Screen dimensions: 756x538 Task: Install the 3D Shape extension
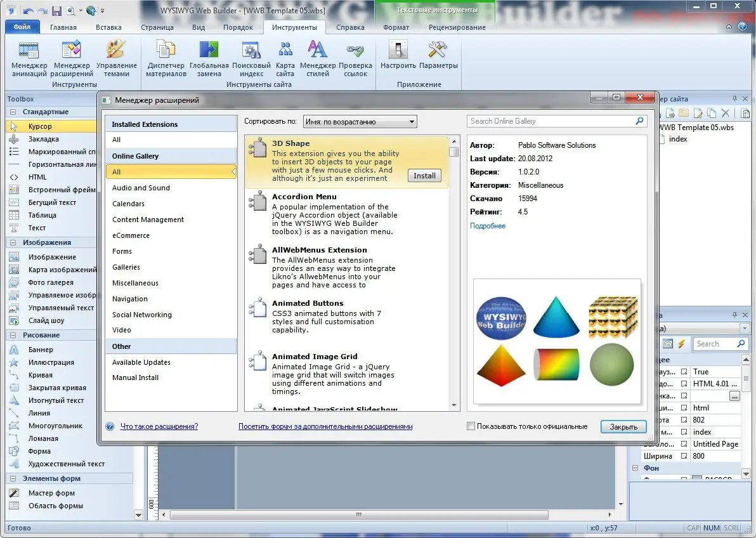pos(424,176)
